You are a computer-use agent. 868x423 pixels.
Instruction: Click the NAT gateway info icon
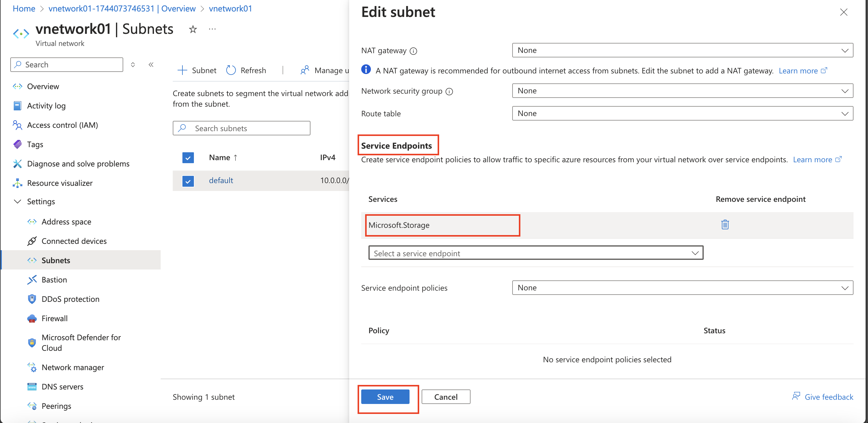pos(413,51)
